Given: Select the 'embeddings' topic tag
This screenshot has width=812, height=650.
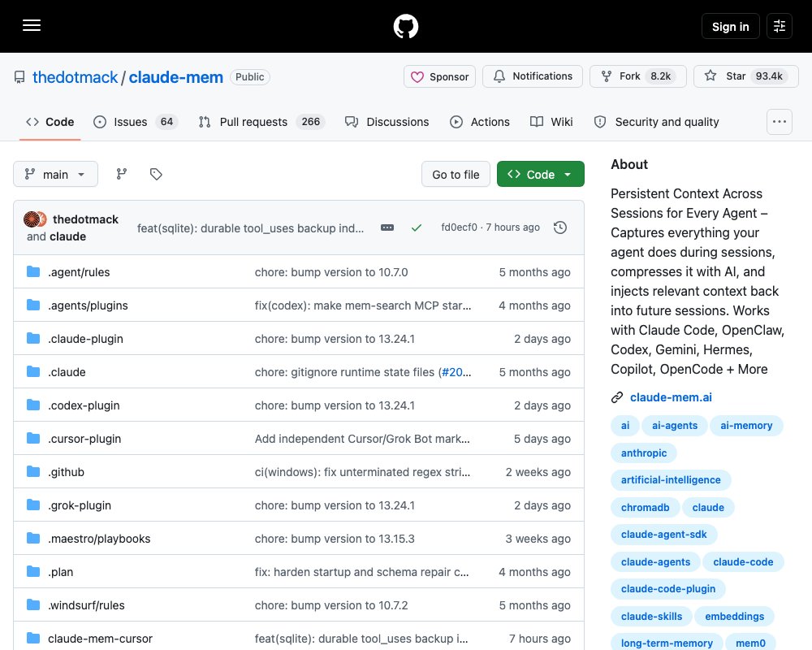Looking at the screenshot, I should (734, 617).
